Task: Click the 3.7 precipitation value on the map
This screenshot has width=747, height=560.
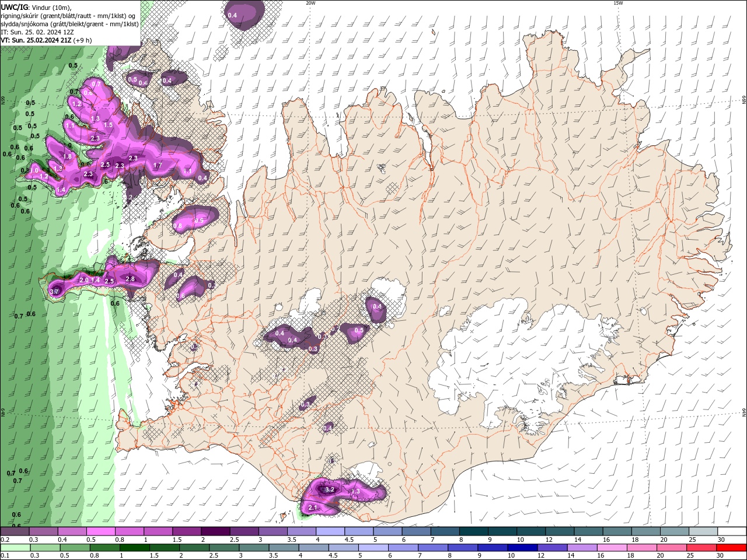Action: pos(54,291)
